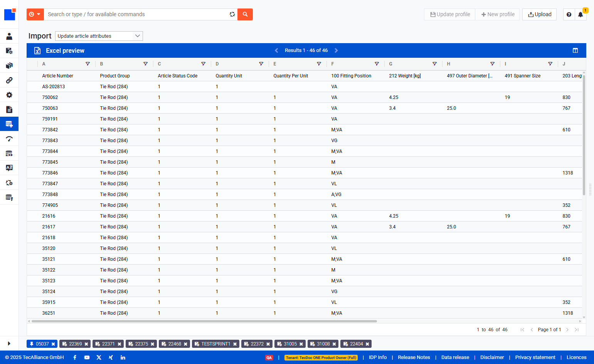Open the search history dropdown arrow
Image resolution: width=594 pixels, height=364 pixels.
[39, 14]
